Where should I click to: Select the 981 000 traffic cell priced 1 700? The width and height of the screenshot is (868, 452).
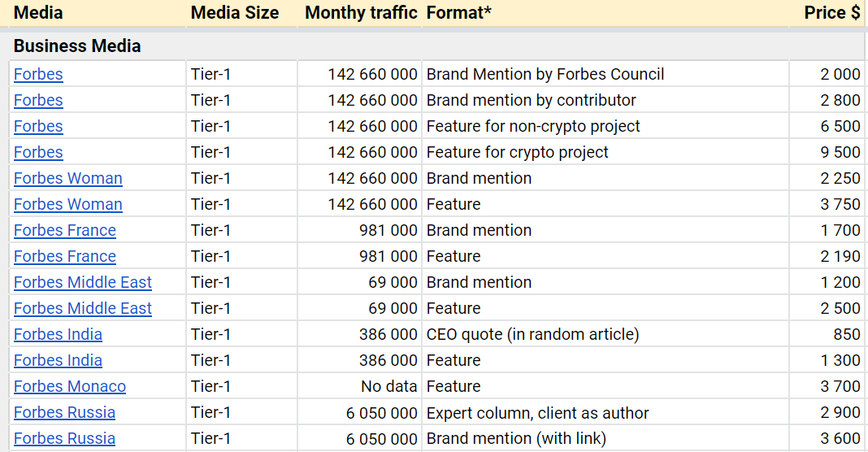click(x=360, y=230)
